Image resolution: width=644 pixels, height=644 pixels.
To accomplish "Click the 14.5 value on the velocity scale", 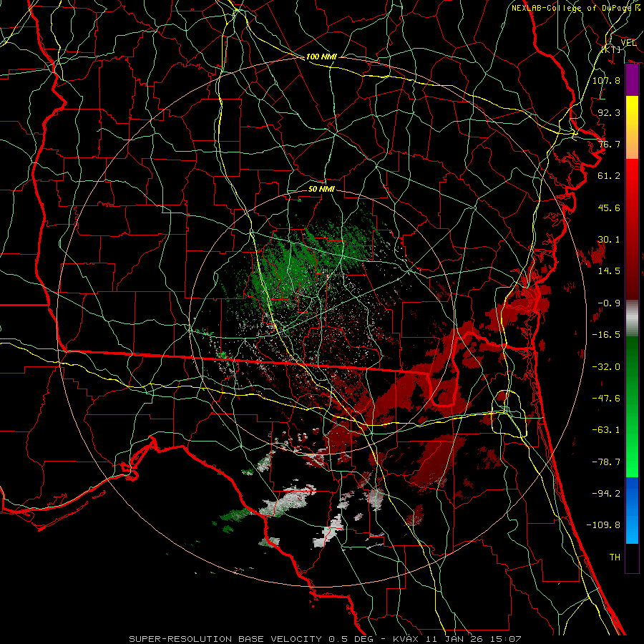I will 609,271.
